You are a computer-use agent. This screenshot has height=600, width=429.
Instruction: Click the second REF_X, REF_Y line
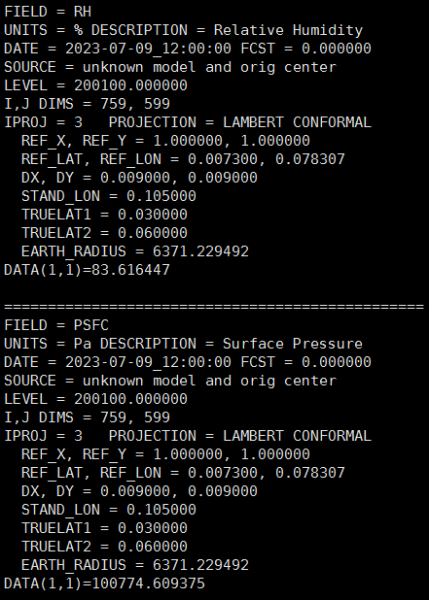166,454
